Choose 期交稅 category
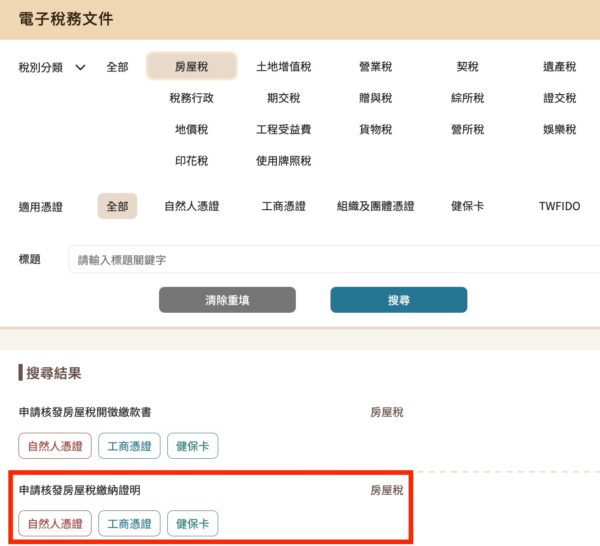The image size is (600, 546). coord(284,98)
